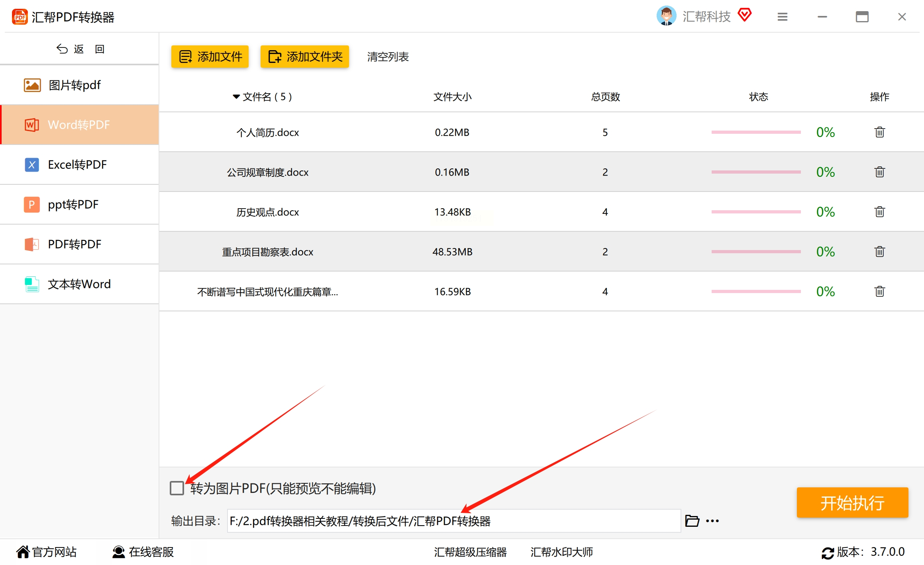The image size is (924, 565).
Task: Open output folder with folder icon
Action: (692, 521)
